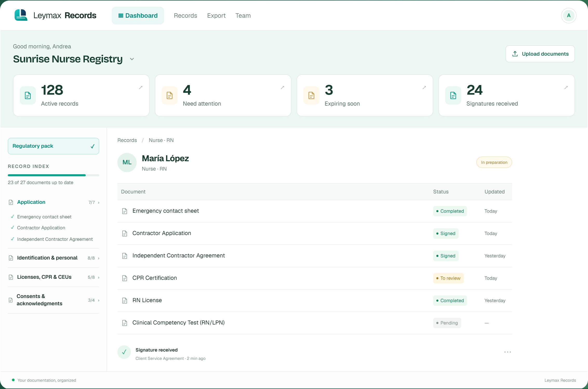Click the Leymax Records logo icon
The width and height of the screenshot is (588, 389).
[x=21, y=15]
